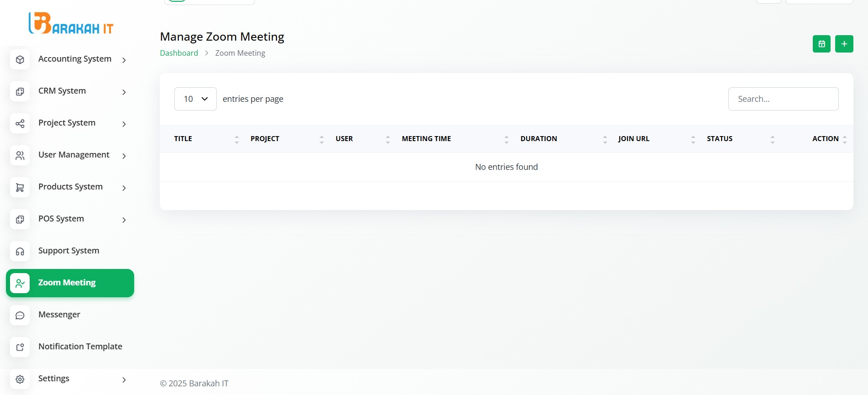Open Notification Template menu item

[x=80, y=347]
